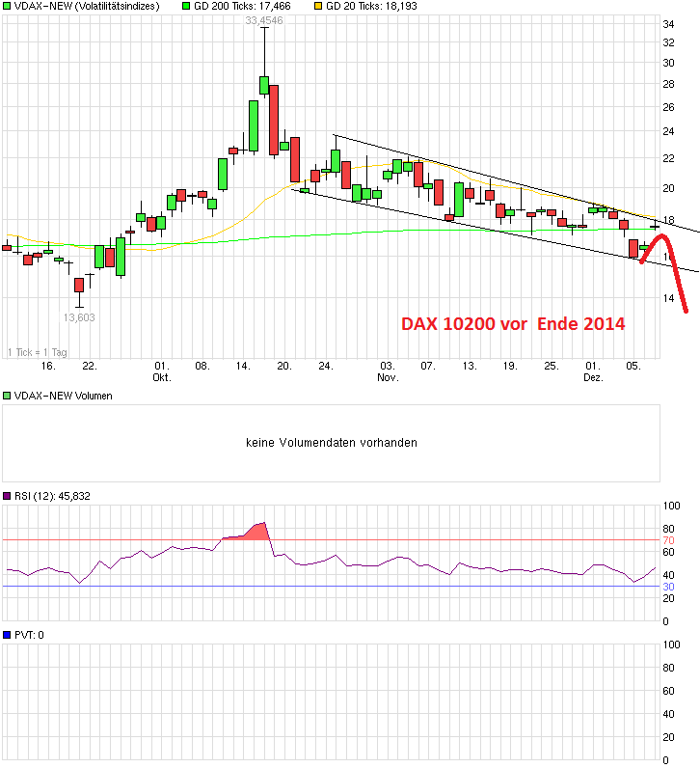Screen dimensions: 700x768
Task: Click the '07.' date axis label
Action: tap(428, 366)
